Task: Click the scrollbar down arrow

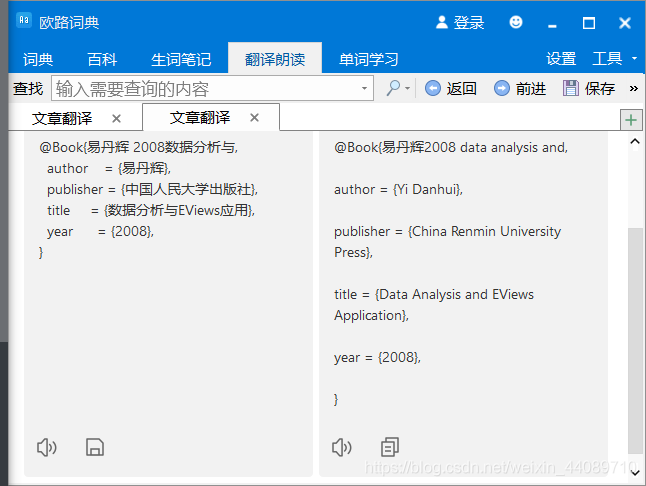Action: click(x=635, y=472)
